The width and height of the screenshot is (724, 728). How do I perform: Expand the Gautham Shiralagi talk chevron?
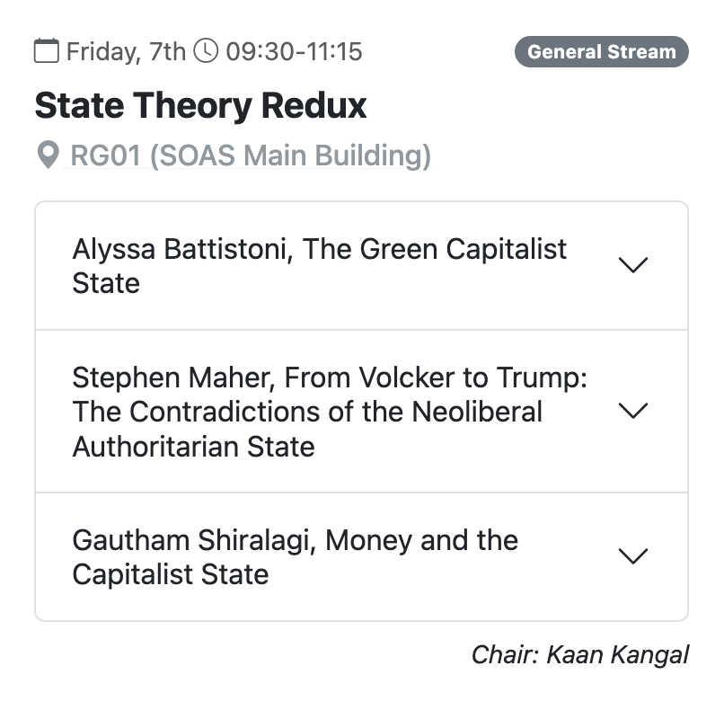(633, 556)
